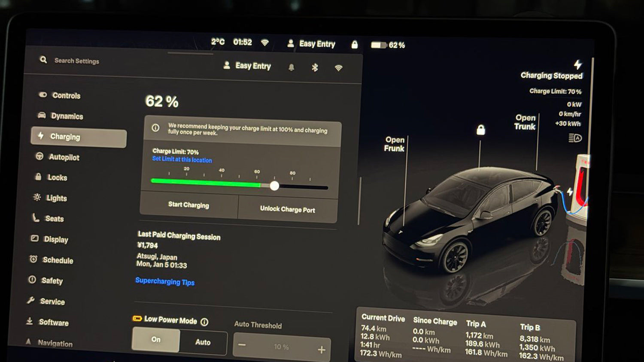Set Low Power Mode to On
Viewport: 644px width, 362px height.
(155, 339)
